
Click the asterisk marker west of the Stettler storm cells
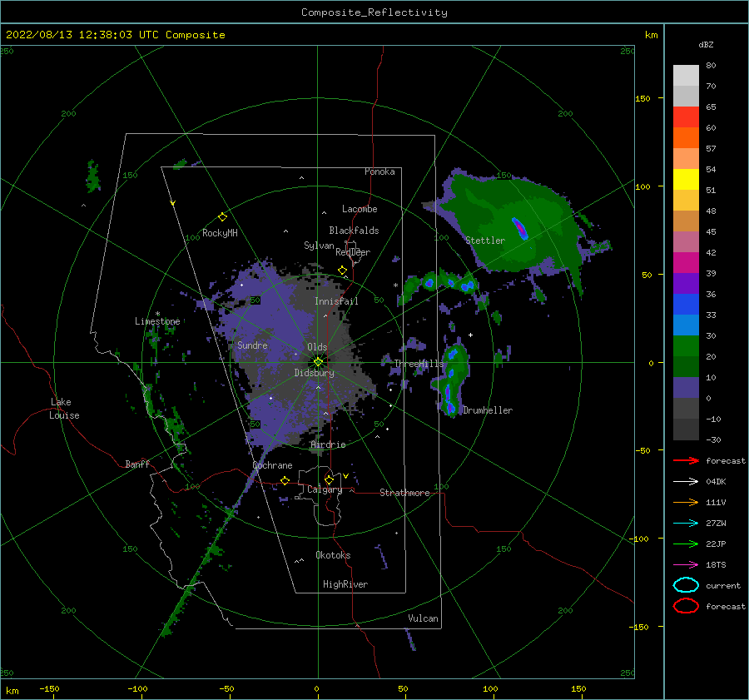[x=395, y=285]
